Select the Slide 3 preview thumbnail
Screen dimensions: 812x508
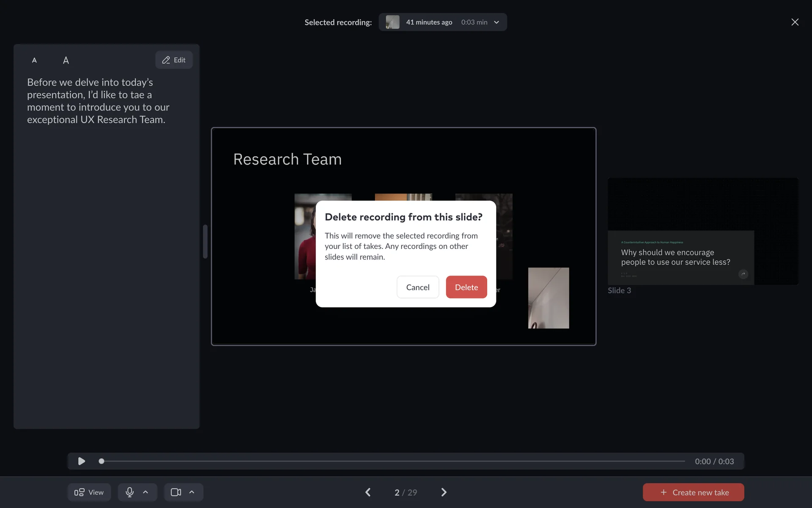(702, 231)
